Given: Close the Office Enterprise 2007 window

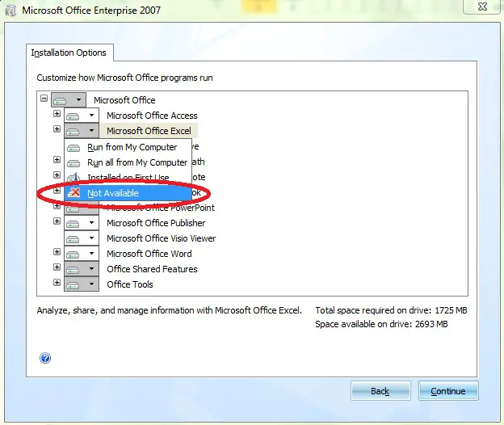Looking at the screenshot, I should (482, 6).
